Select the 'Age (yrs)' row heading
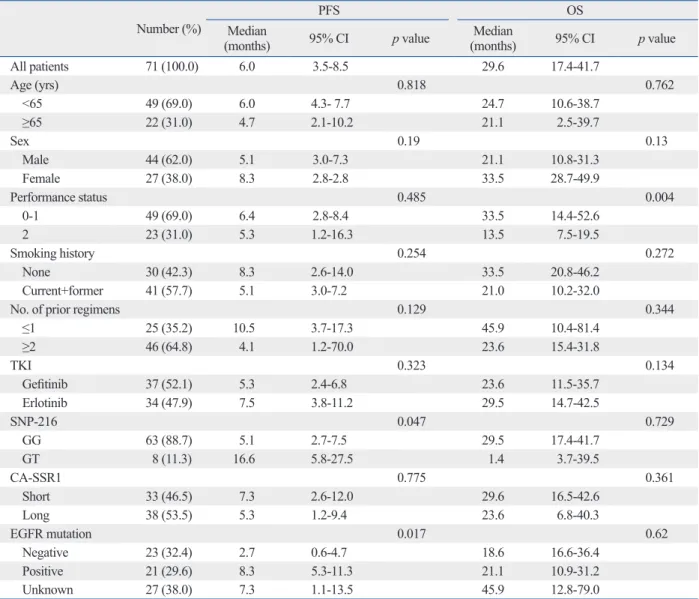The width and height of the screenshot is (699, 599). (34, 85)
